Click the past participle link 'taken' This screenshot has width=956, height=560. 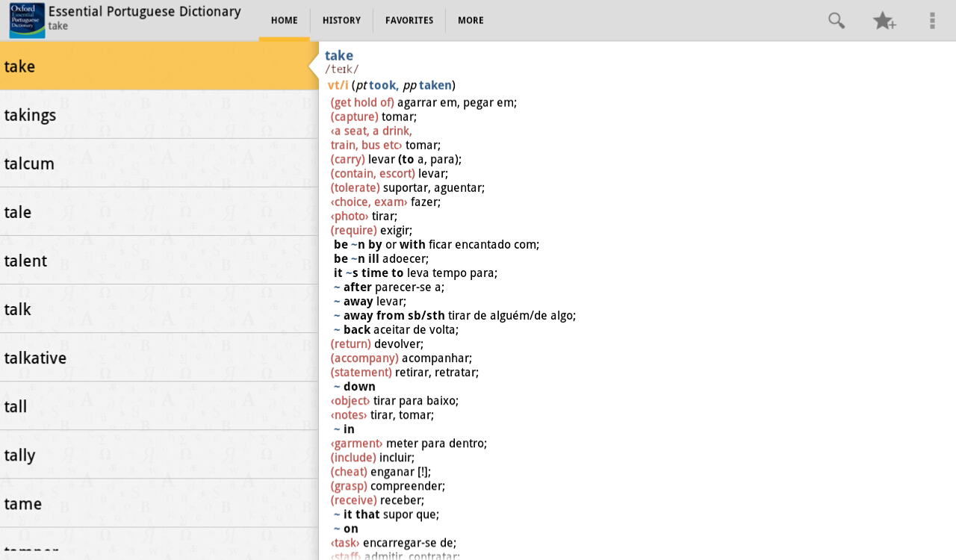tap(435, 85)
